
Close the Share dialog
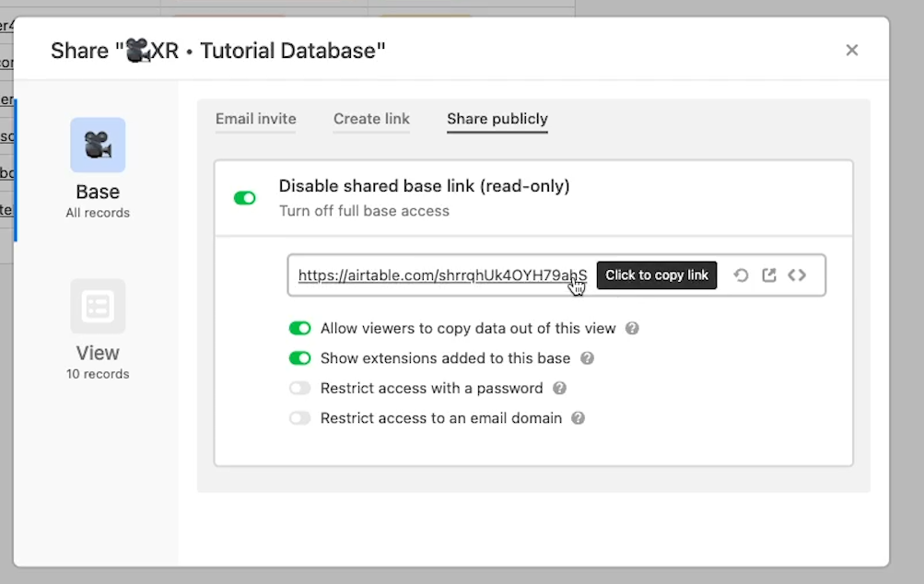pyautogui.click(x=852, y=50)
